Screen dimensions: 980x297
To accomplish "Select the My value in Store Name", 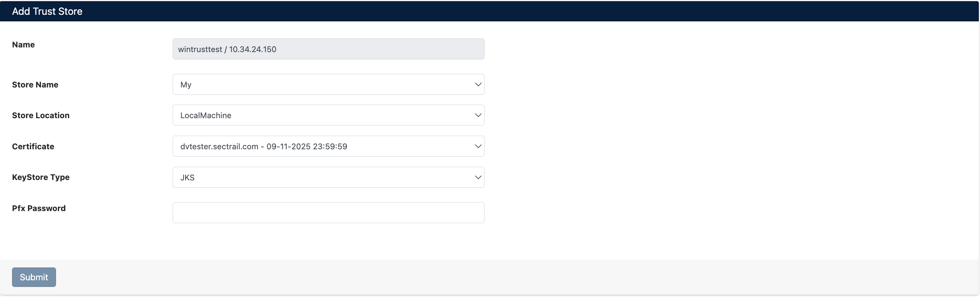I will (x=186, y=84).
